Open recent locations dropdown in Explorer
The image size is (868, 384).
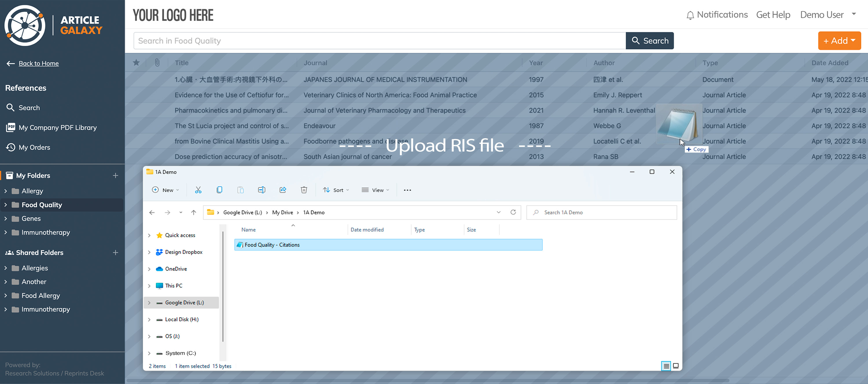181,213
